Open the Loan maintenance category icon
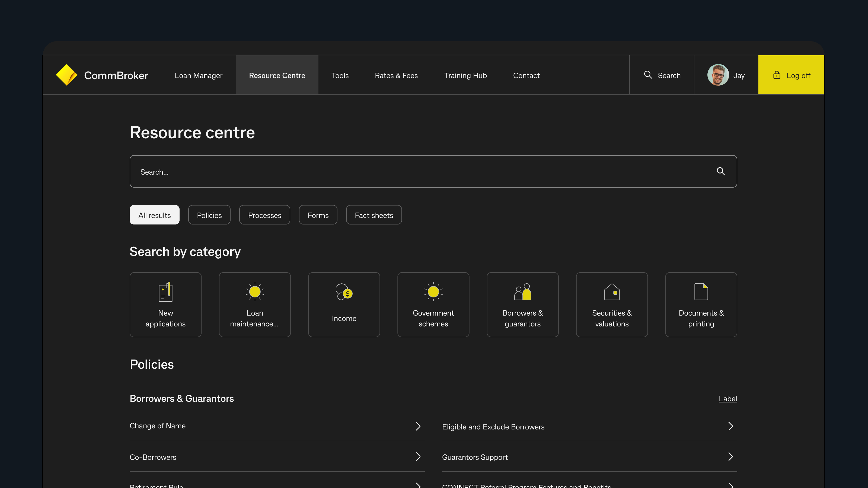 coord(255,292)
